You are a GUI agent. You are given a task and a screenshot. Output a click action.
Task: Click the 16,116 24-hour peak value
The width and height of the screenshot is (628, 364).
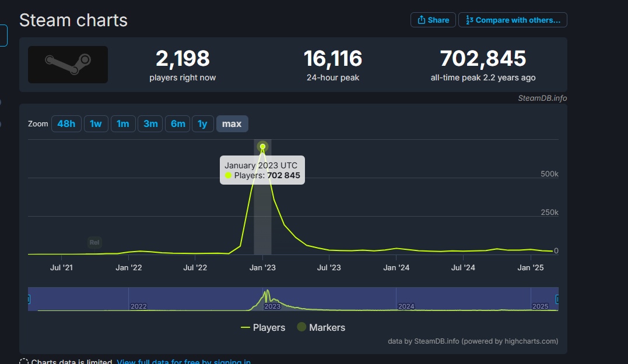pyautogui.click(x=333, y=58)
